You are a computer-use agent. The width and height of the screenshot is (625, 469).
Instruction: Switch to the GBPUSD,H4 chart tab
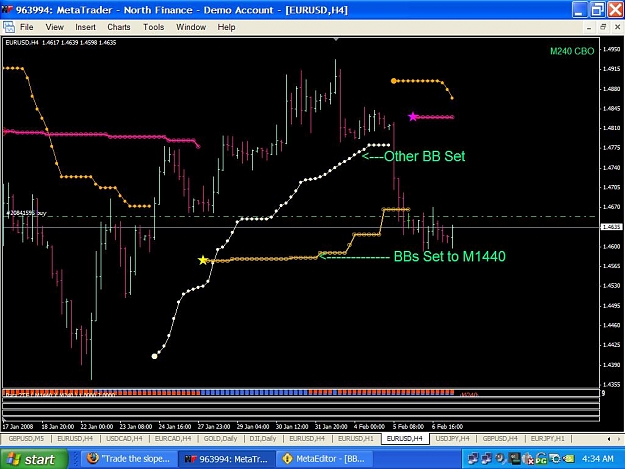[x=500, y=438]
